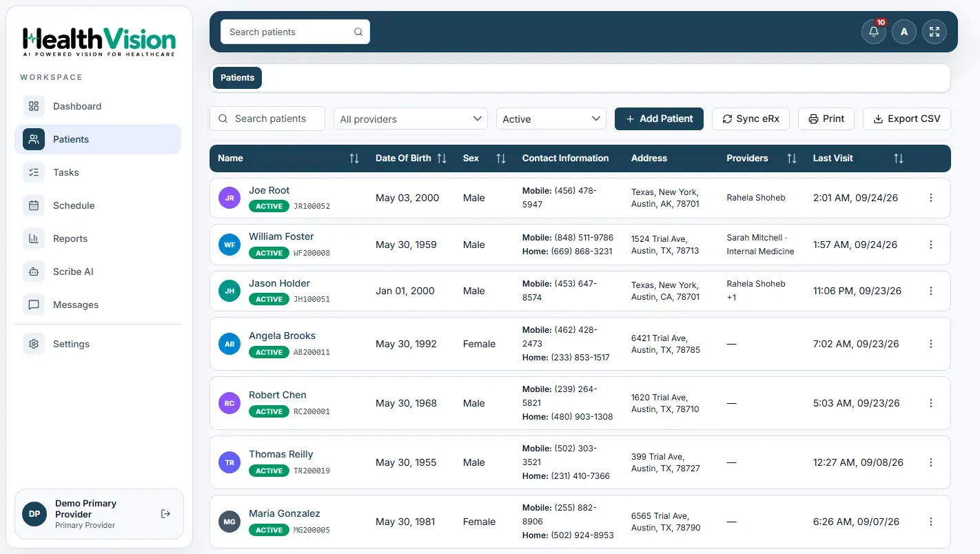Open the notifications bell icon

click(873, 32)
